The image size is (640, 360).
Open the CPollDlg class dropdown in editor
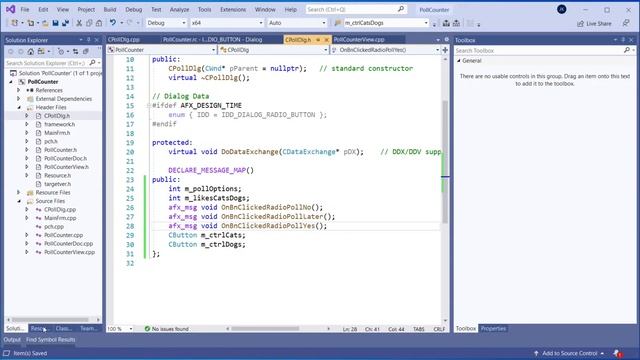(x=273, y=50)
